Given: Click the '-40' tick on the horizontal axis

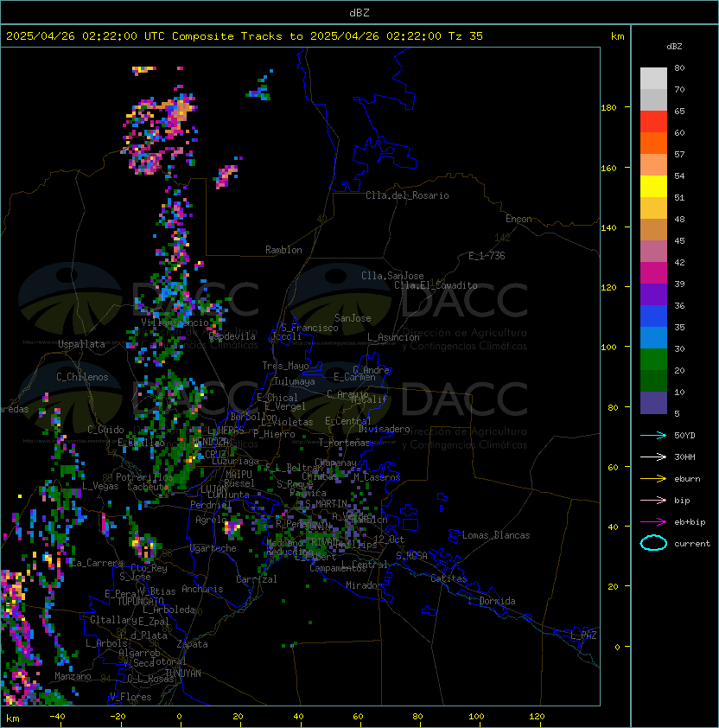Looking at the screenshot, I should [57, 717].
